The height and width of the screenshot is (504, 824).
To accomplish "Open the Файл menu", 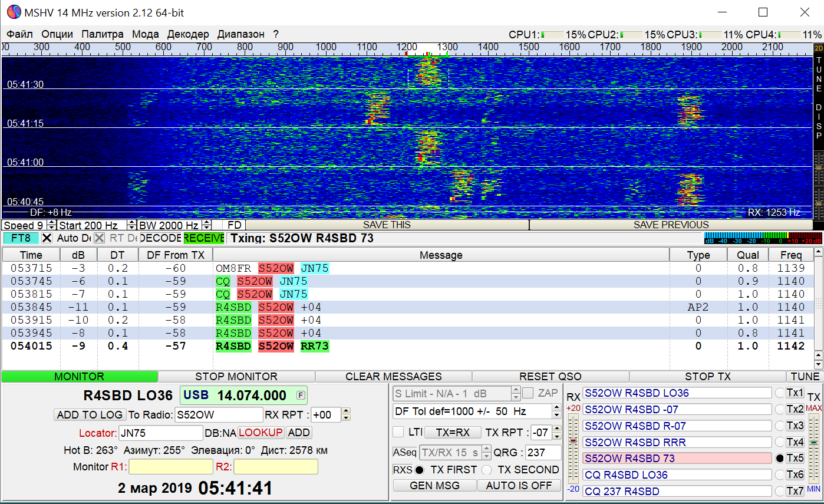I will 19,34.
